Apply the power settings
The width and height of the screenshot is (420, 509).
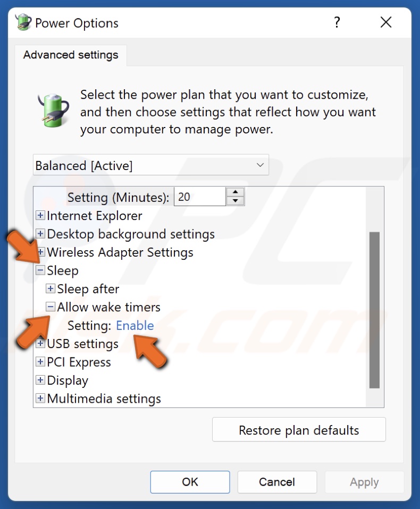click(x=364, y=482)
